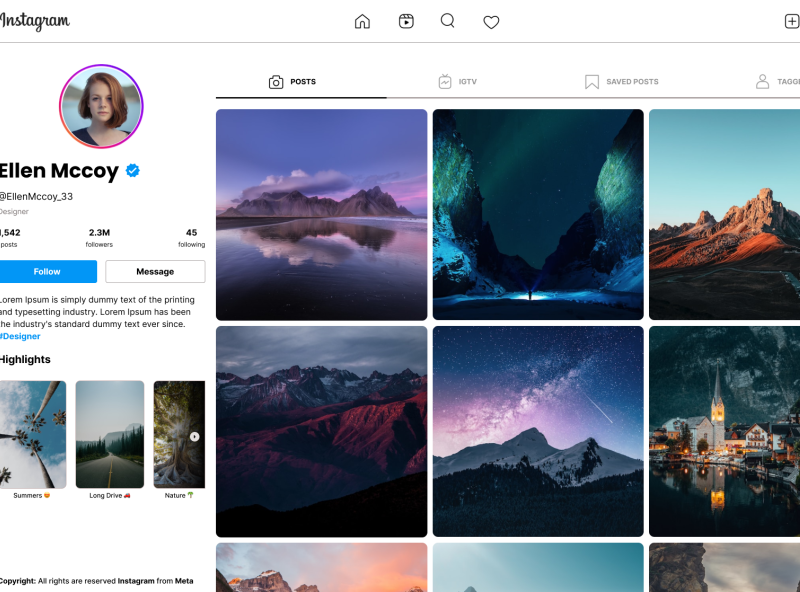This screenshot has width=800, height=592.
Task: Open the #Designer hashtag link
Action: tap(20, 336)
